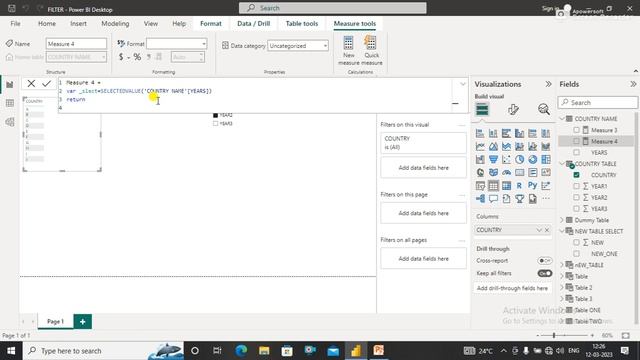This screenshot has width=640, height=360.
Task: Select table visual icon
Action: click(493, 186)
